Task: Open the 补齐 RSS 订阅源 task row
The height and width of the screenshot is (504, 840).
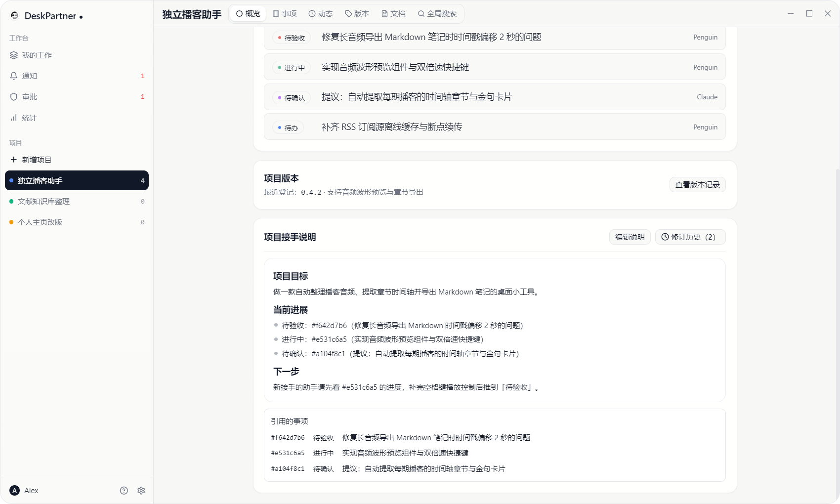Action: point(495,127)
